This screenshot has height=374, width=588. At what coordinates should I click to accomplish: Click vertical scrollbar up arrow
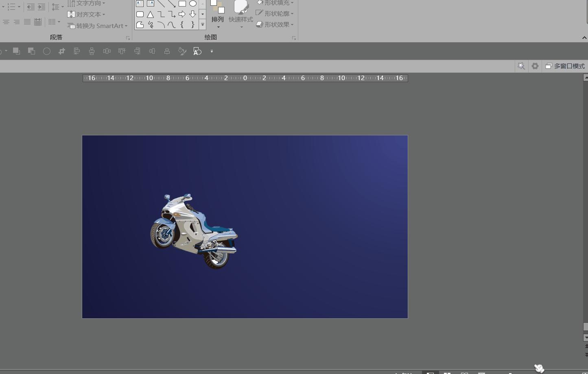click(x=586, y=77)
